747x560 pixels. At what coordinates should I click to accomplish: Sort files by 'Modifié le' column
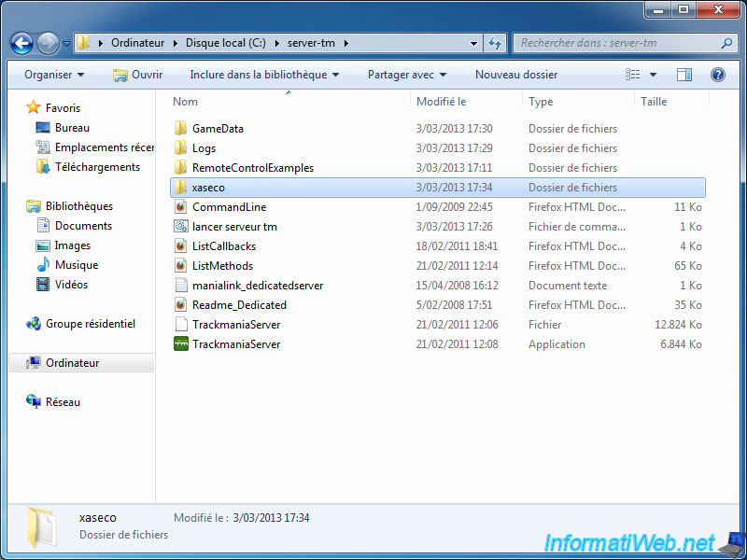(466, 102)
